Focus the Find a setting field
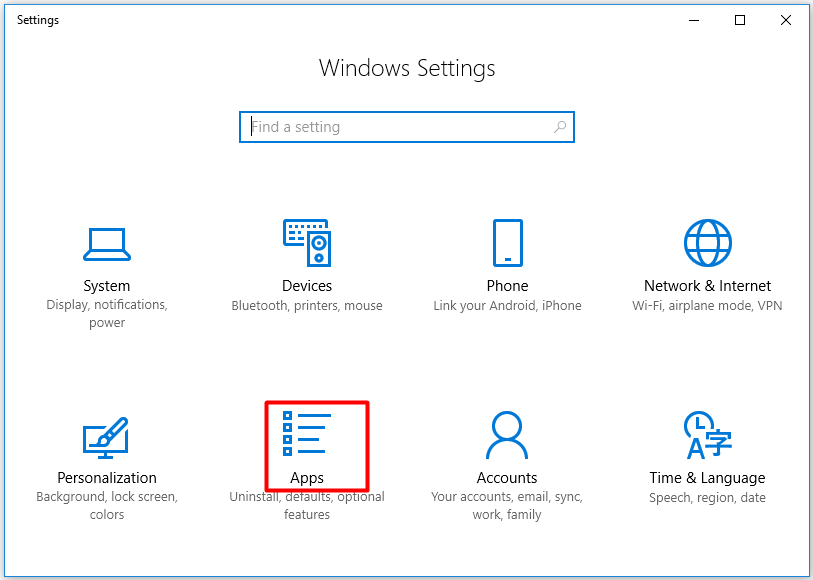813x580 pixels. (x=406, y=127)
